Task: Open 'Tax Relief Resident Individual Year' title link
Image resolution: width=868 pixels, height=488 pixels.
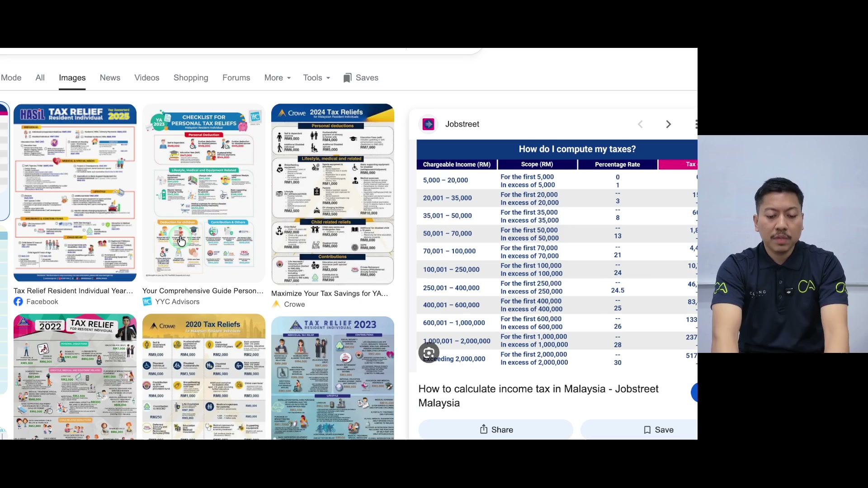Action: 73,291
